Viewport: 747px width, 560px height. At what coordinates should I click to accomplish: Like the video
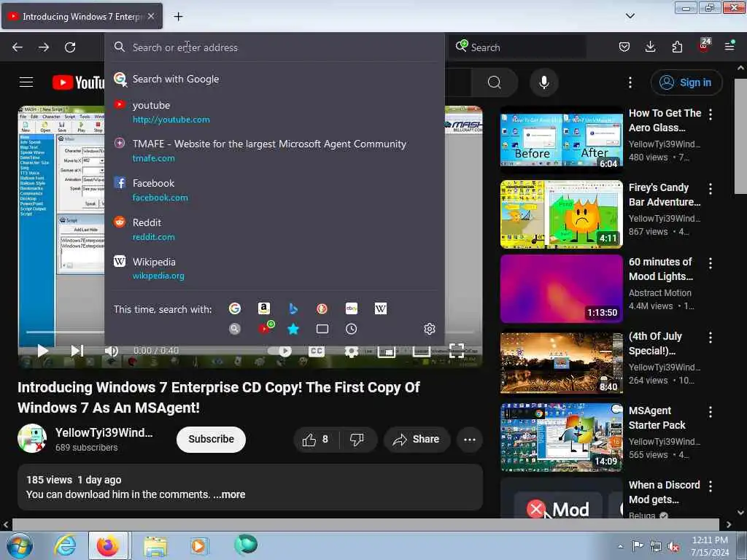click(315, 439)
